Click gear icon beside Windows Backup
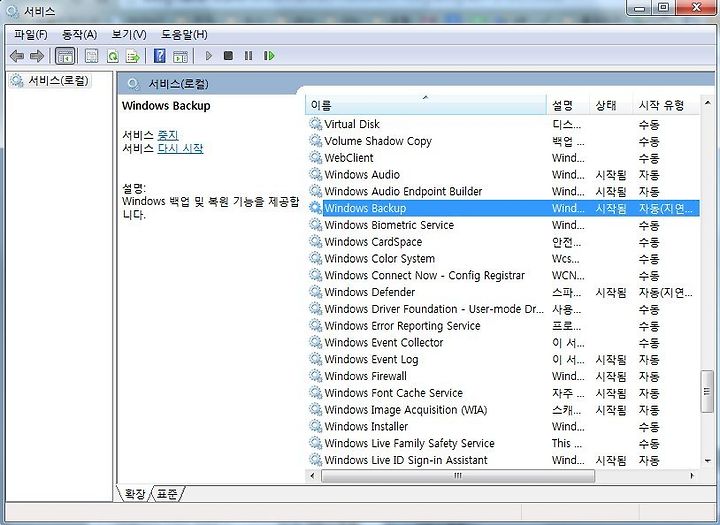The image size is (720, 525). tap(315, 208)
